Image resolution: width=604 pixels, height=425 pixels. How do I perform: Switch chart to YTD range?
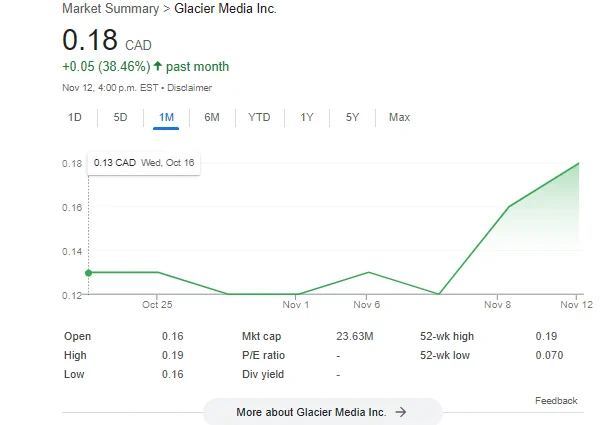pyautogui.click(x=259, y=117)
